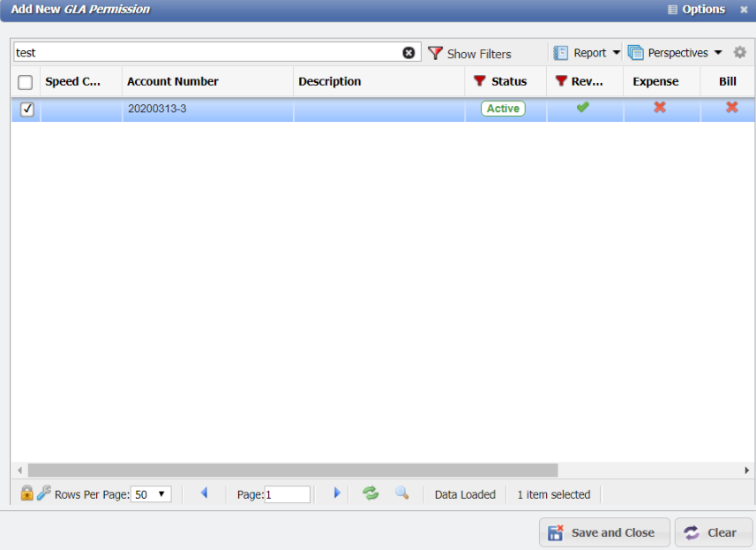
Task: Click the gear settings icon in toolbar
Action: [740, 53]
